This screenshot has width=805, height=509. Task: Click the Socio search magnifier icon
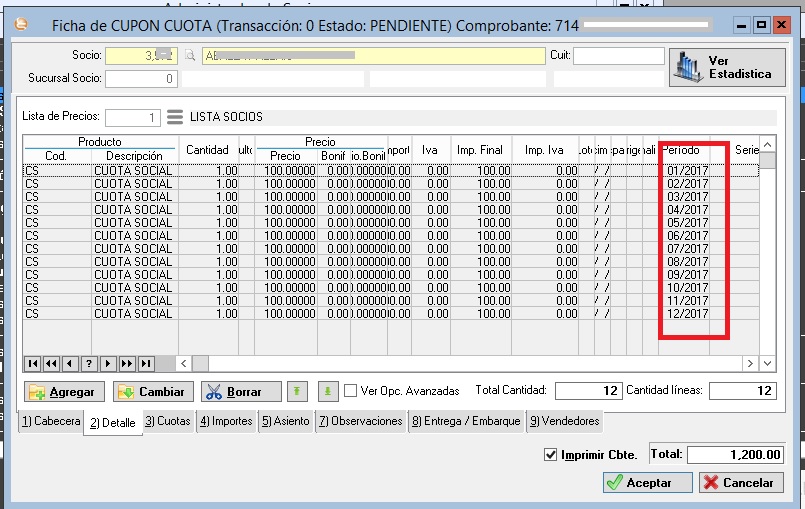pos(188,56)
